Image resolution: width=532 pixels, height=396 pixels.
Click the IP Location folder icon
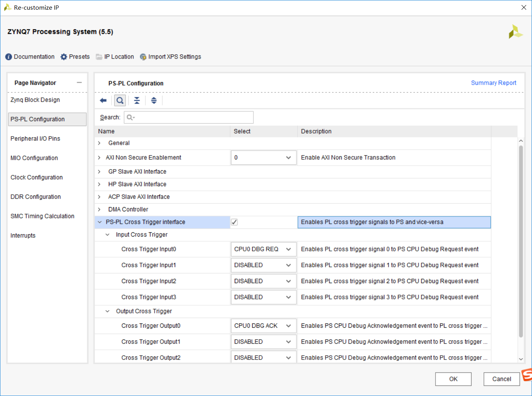pyautogui.click(x=99, y=57)
